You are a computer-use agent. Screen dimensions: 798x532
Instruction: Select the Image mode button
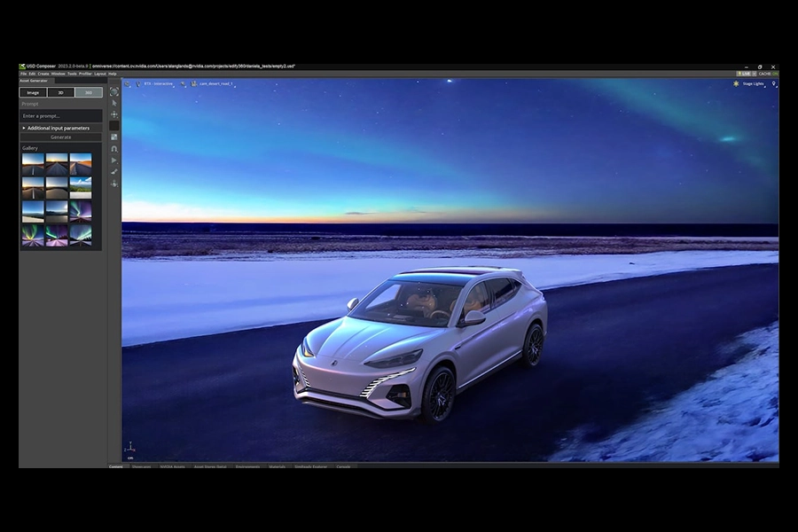33,92
